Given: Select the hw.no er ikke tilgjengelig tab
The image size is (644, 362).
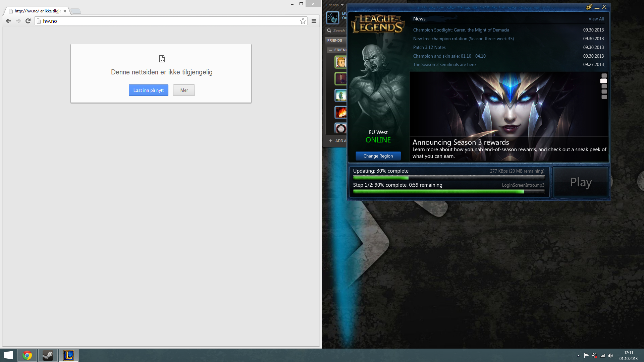Looking at the screenshot, I should click(37, 11).
